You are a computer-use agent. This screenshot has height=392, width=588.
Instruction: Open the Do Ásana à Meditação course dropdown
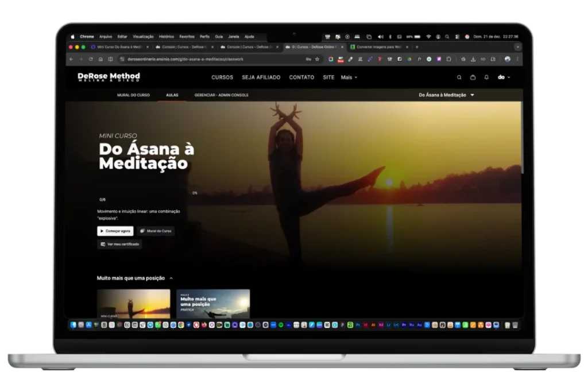pos(446,95)
